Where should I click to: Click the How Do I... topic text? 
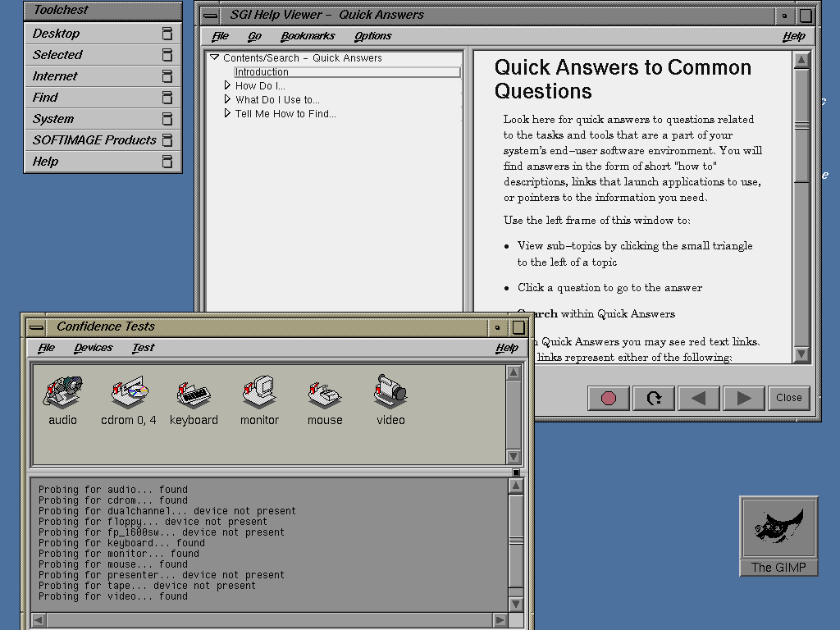pos(260,85)
